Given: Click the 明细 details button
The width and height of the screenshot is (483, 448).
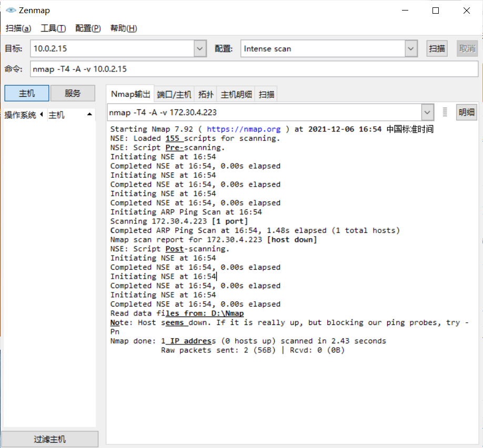Looking at the screenshot, I should pyautogui.click(x=467, y=112).
